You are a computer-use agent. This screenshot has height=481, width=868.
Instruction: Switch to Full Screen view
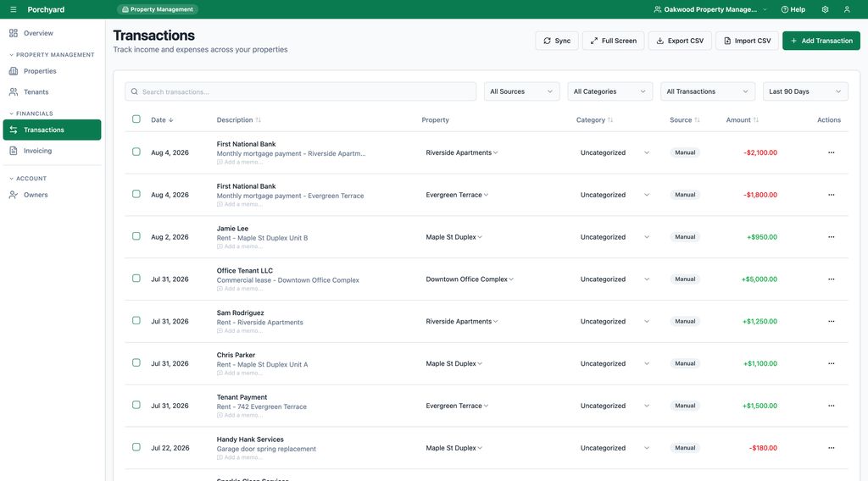pos(613,41)
